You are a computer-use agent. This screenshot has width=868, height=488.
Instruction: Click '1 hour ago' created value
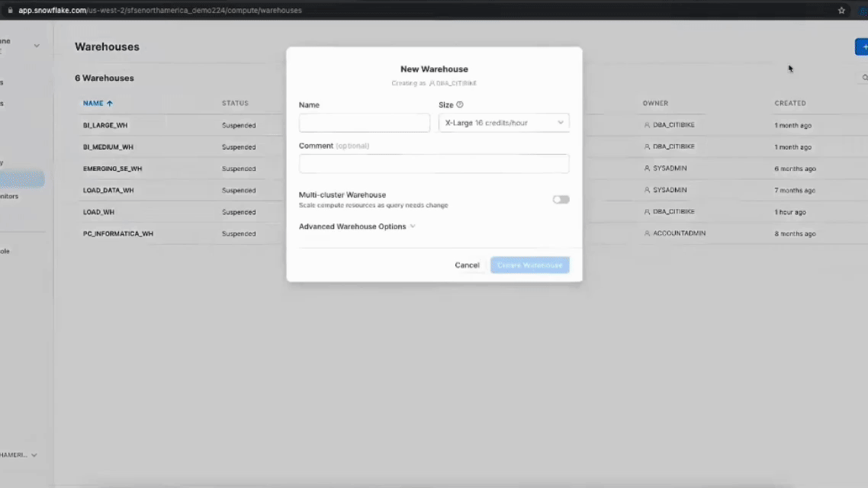(790, 212)
